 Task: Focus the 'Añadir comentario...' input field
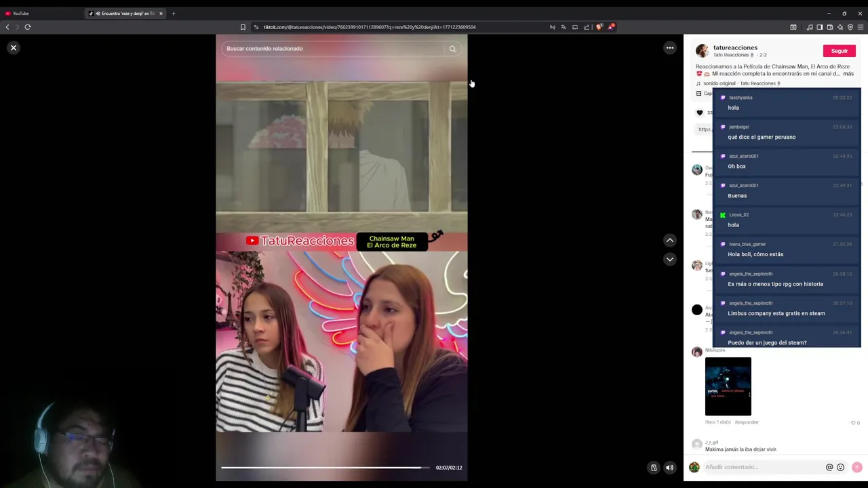(x=763, y=467)
